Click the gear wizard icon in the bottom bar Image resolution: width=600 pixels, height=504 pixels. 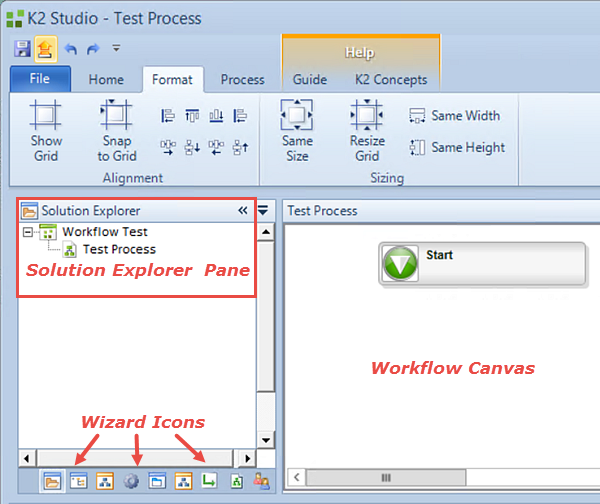131,481
